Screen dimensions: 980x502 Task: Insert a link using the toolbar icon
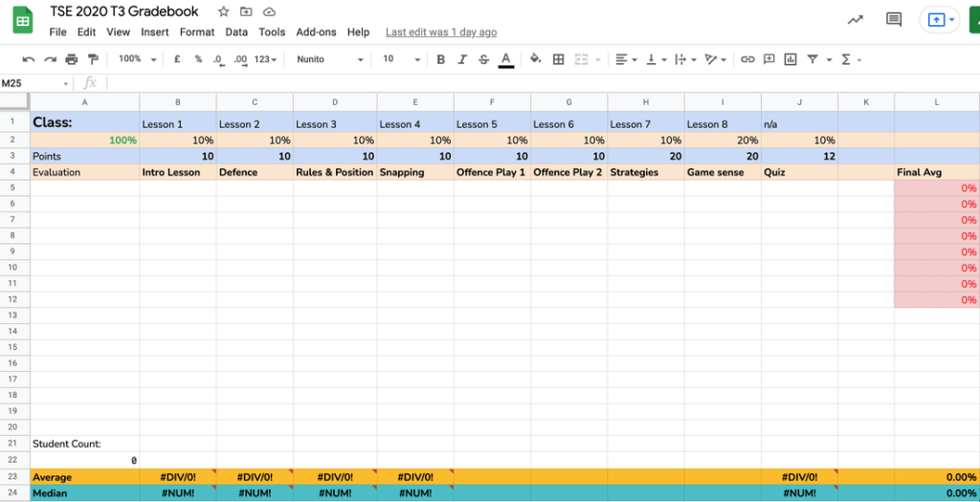click(x=748, y=59)
